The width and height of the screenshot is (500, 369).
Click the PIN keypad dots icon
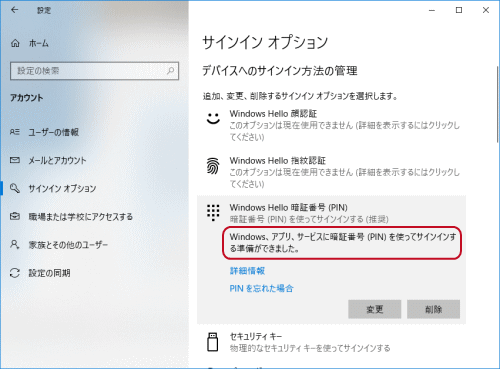[213, 212]
